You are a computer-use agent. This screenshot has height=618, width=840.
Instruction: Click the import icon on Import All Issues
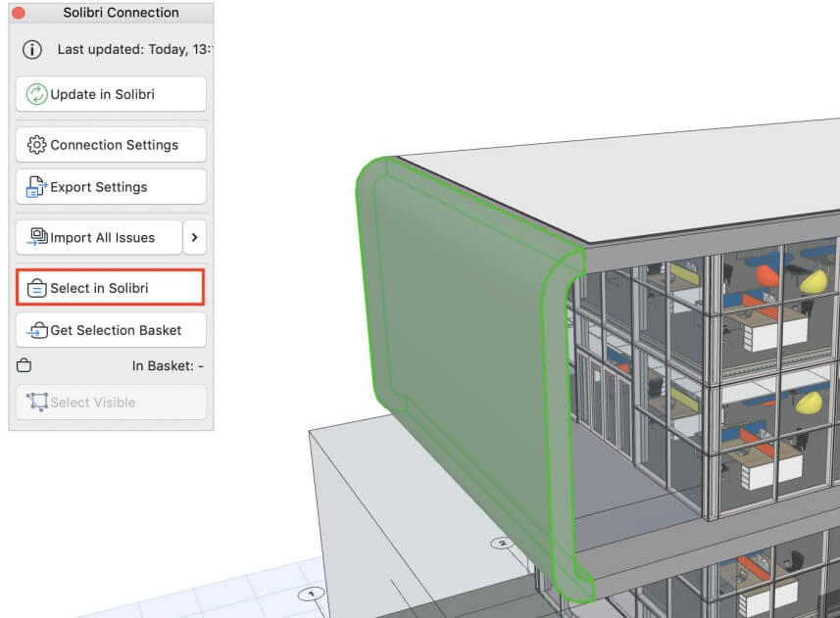[x=37, y=236]
